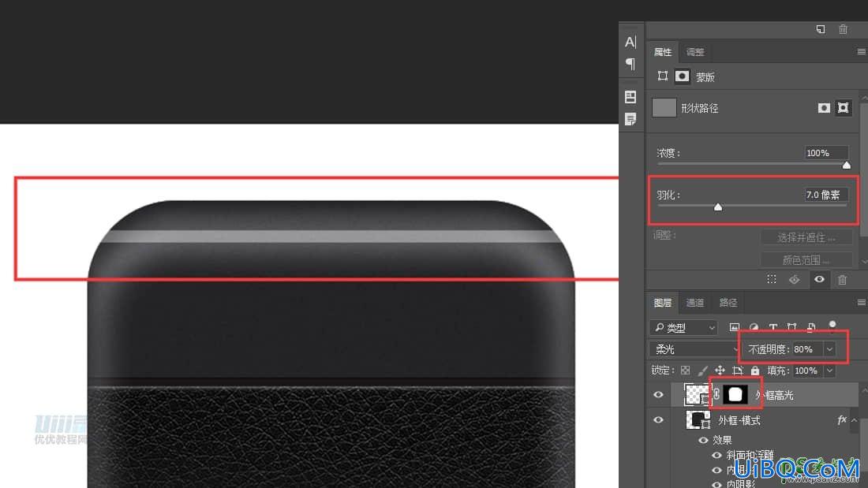
Task: Hide the 外框-模式 layer
Action: (658, 420)
